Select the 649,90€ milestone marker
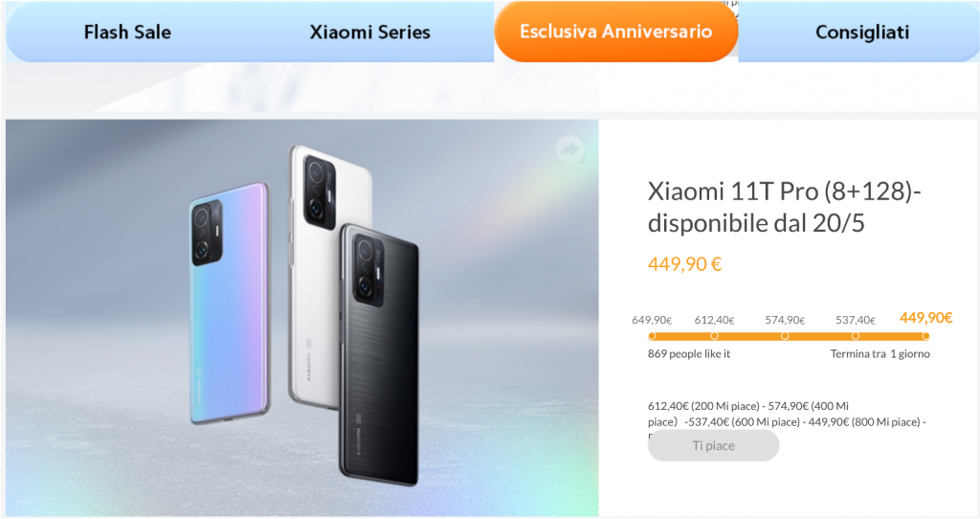The width and height of the screenshot is (980, 519). pos(652,336)
